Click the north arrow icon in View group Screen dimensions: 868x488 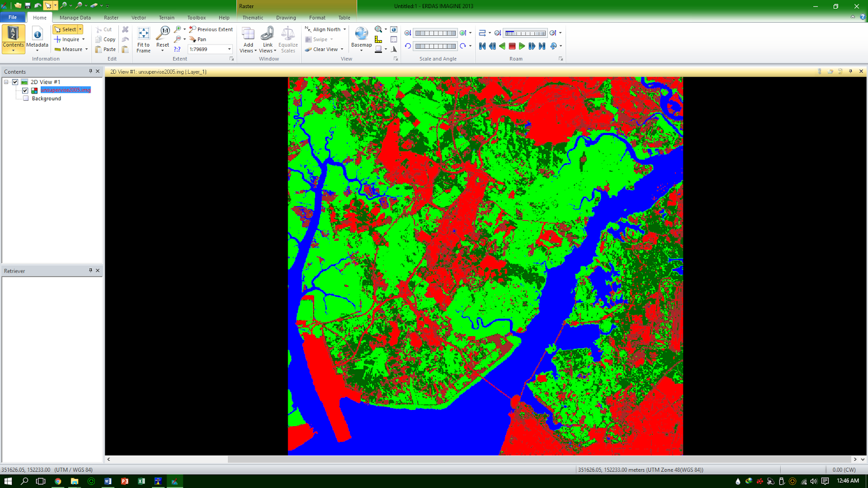coord(394,49)
